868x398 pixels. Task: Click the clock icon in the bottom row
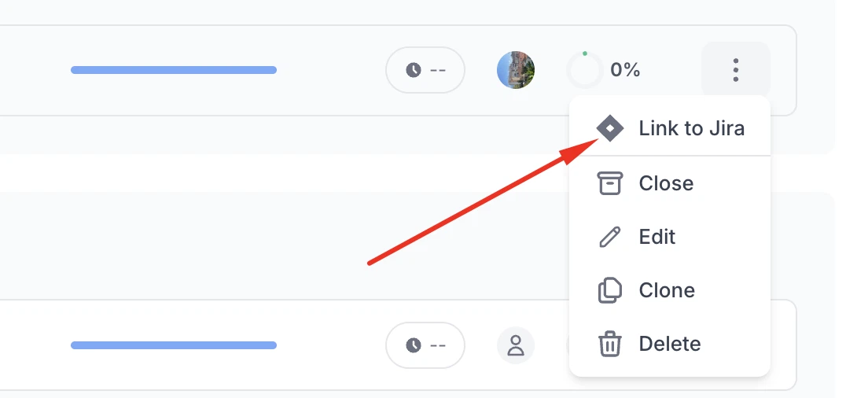coord(414,345)
